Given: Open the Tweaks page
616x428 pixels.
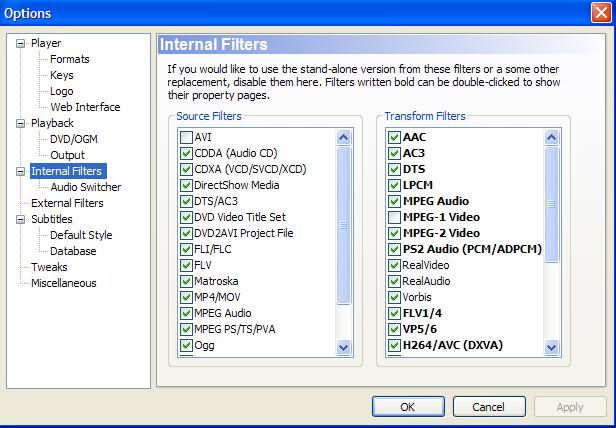Looking at the screenshot, I should [49, 267].
